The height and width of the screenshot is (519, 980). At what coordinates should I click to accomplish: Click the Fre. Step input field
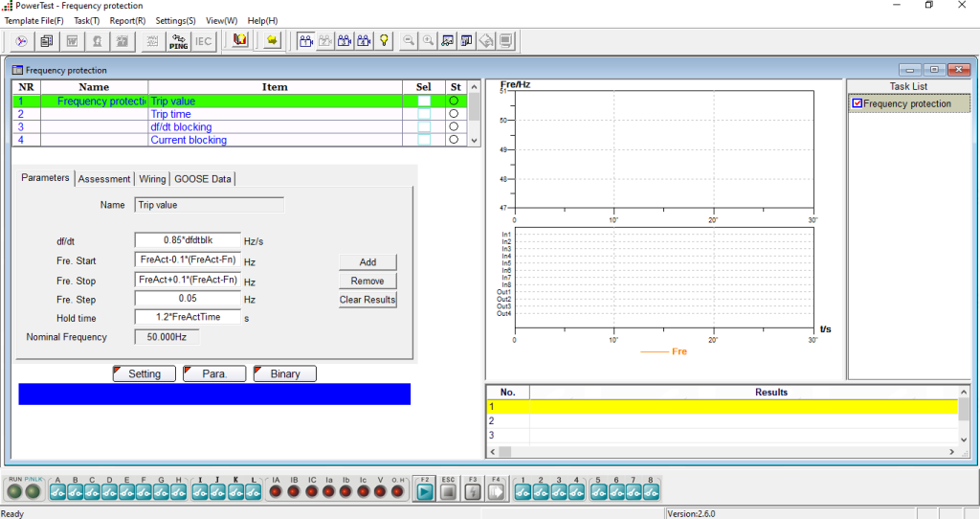pos(187,299)
